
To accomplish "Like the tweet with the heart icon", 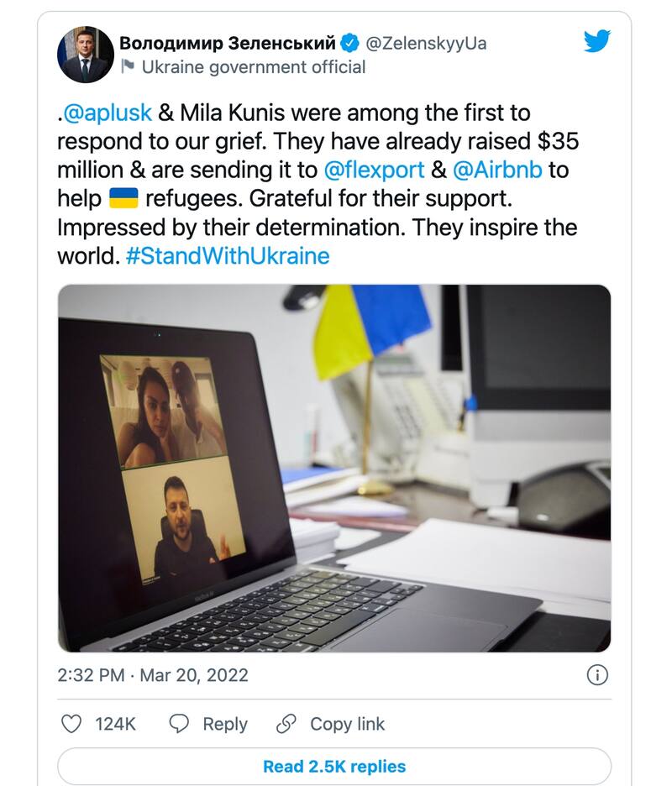I will pyautogui.click(x=73, y=724).
